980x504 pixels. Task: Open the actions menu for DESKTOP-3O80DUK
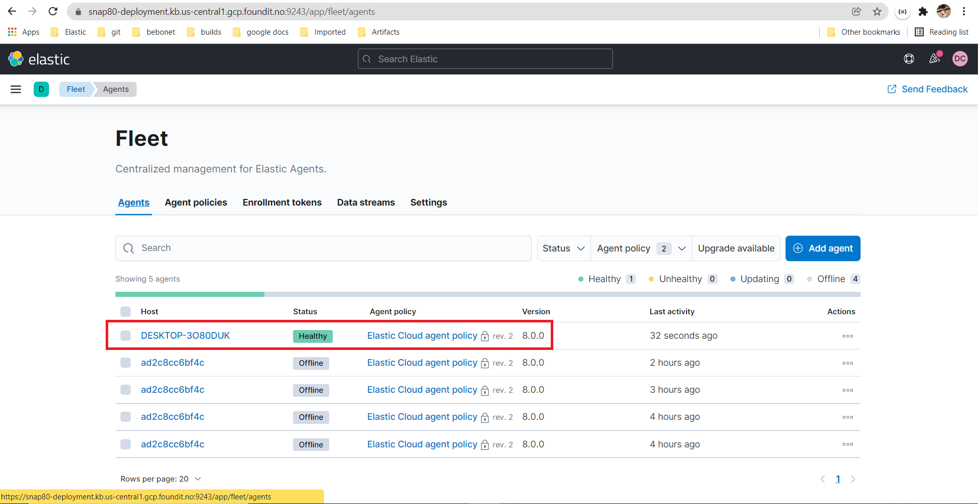pyautogui.click(x=847, y=336)
